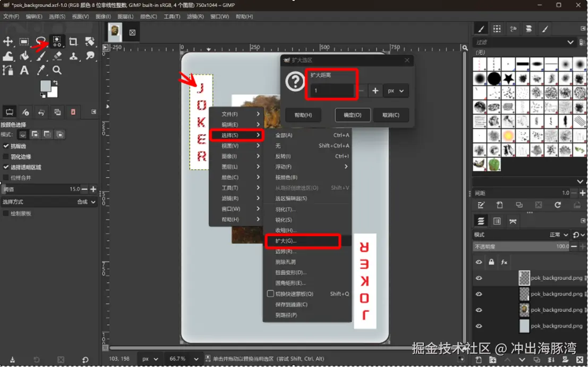Screen dimensions: 588x367
Task: Expand the 浮动(F) submenu arrow
Action: [346, 167]
